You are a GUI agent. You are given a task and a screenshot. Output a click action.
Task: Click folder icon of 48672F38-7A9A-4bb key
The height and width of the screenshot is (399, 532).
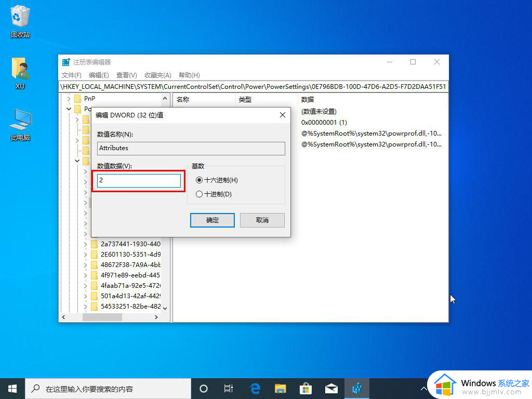tap(95, 264)
